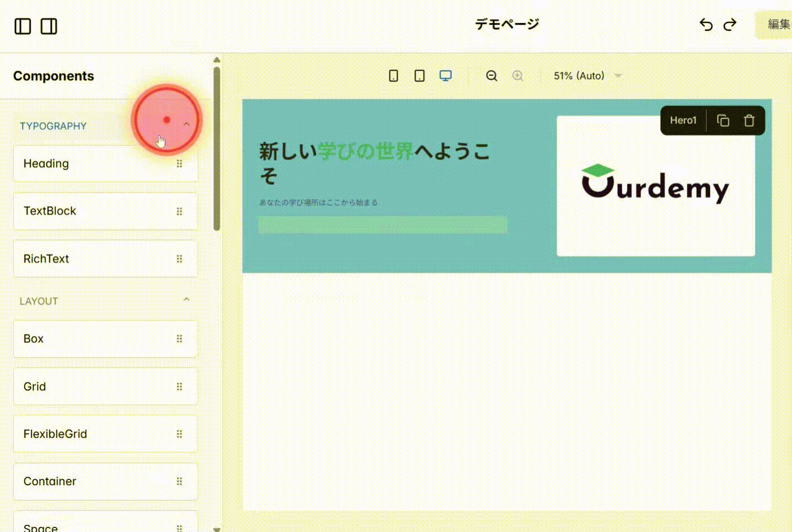Screen dimensions: 792x532
Task: Toggle the split panel layout icon
Action: point(49,26)
